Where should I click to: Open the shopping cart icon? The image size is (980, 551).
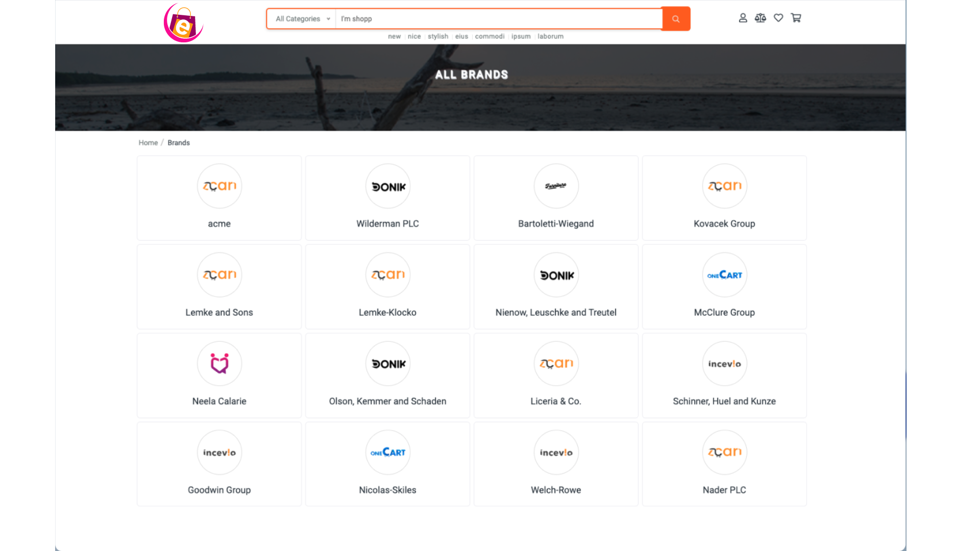coord(796,18)
